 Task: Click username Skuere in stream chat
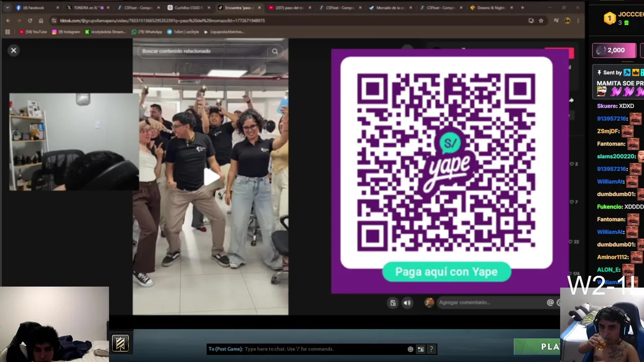coord(607,106)
